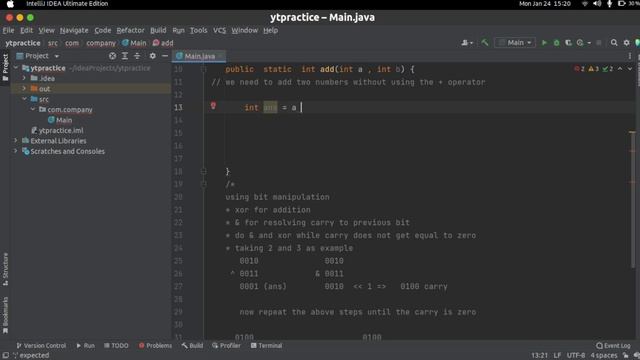Hide the Project tool window

[165, 56]
